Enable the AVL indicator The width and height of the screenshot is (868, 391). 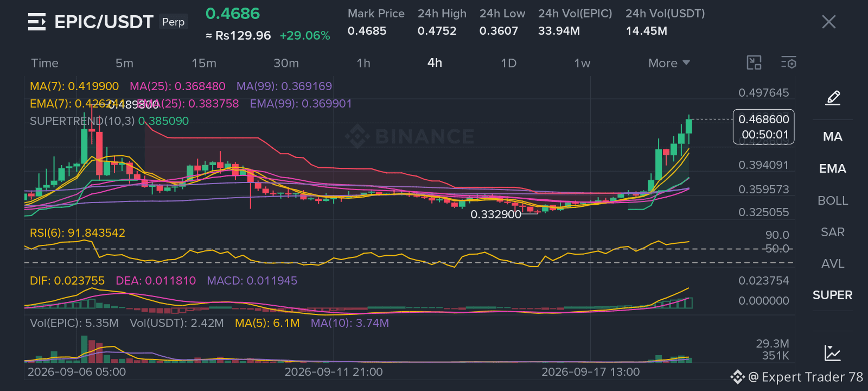pyautogui.click(x=833, y=264)
